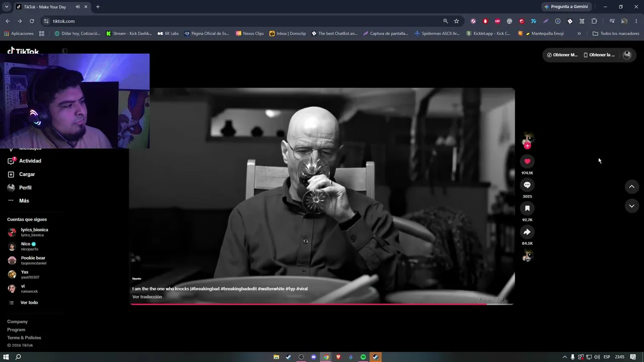The height and width of the screenshot is (362, 644).
Task: Click the Obtener la... app button
Action: 599,55
